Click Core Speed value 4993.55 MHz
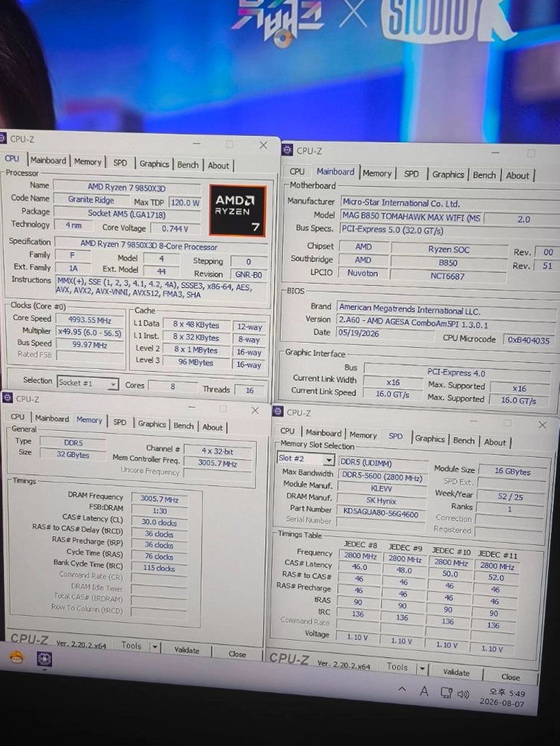The height and width of the screenshot is (746, 560). point(90,320)
